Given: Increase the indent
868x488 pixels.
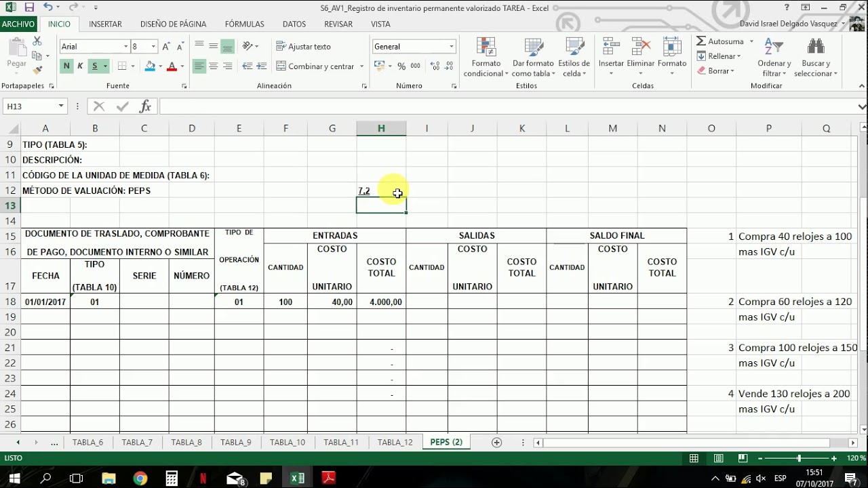Looking at the screenshot, I should pos(262,66).
